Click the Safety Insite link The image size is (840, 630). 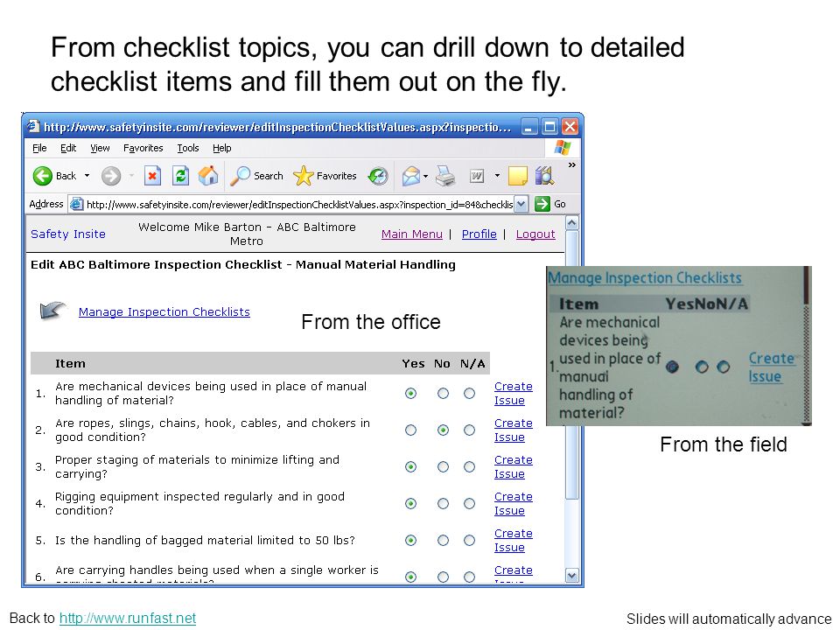(x=68, y=234)
